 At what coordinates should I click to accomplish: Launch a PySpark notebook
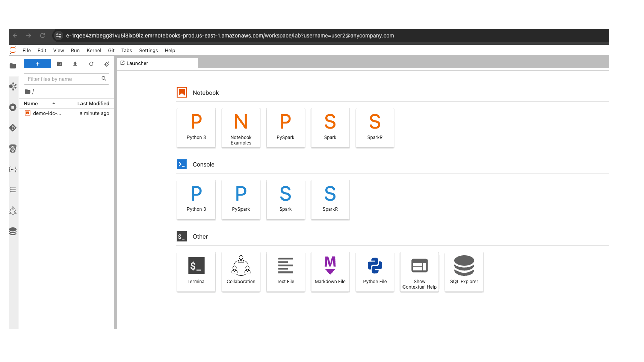[285, 128]
